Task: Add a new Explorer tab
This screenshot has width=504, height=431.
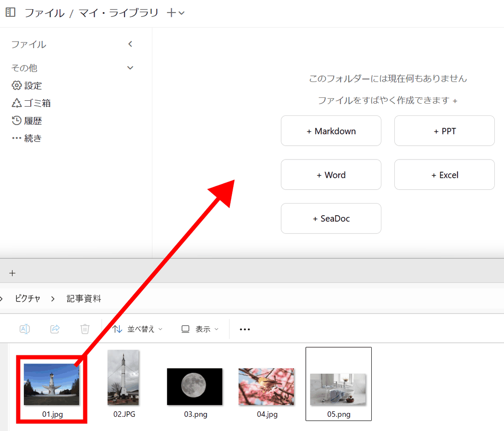Action: 12,273
